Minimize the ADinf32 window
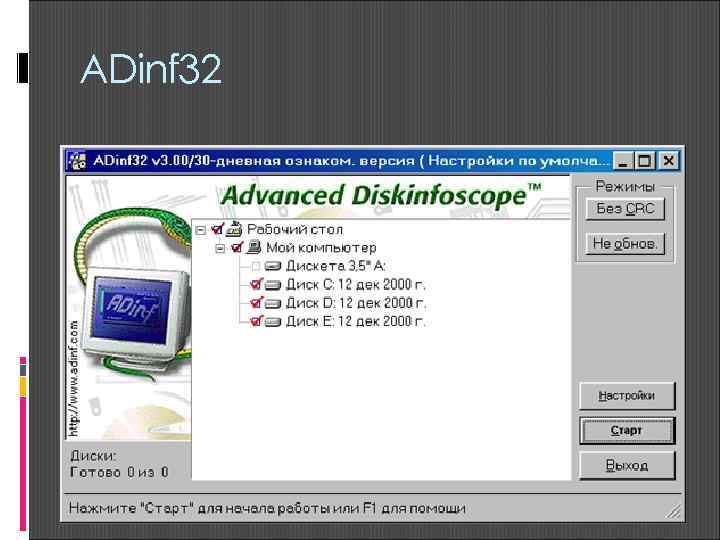Screen dimensions: 720x540 click(623, 161)
